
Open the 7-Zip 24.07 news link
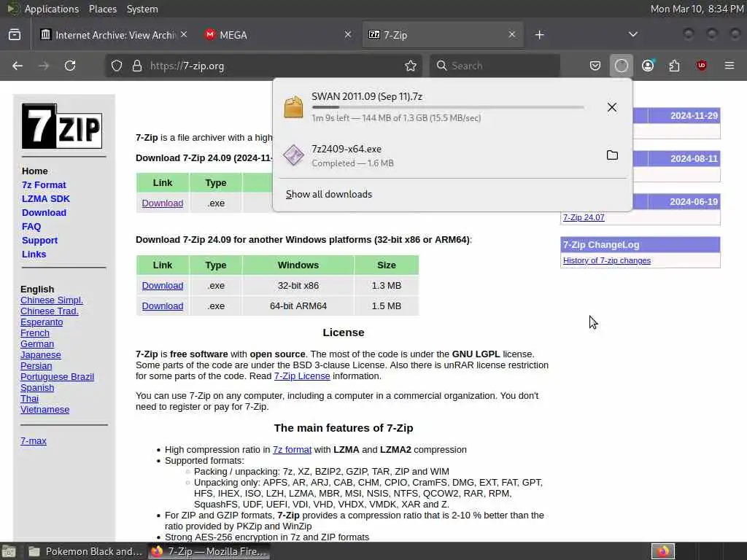[x=584, y=217]
